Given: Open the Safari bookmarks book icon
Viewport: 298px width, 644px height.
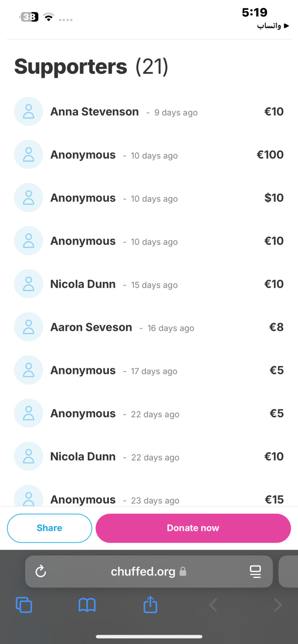Looking at the screenshot, I should coord(87,605).
